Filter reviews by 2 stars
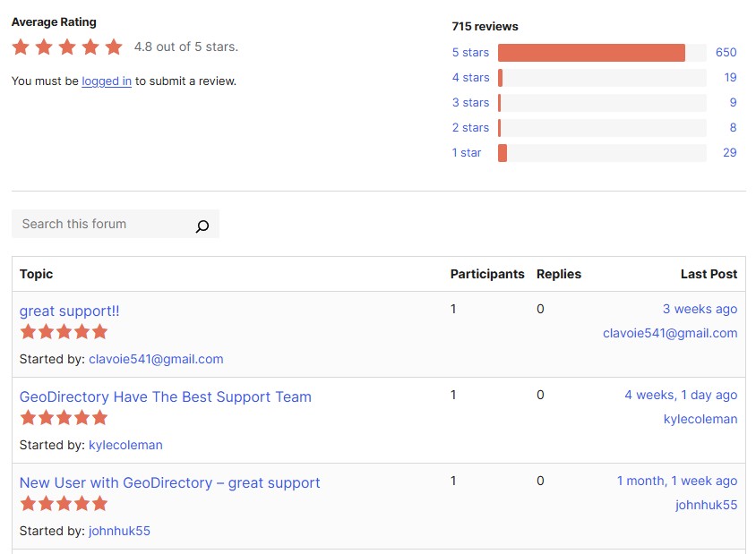This screenshot has height=554, width=756. pyautogui.click(x=470, y=128)
